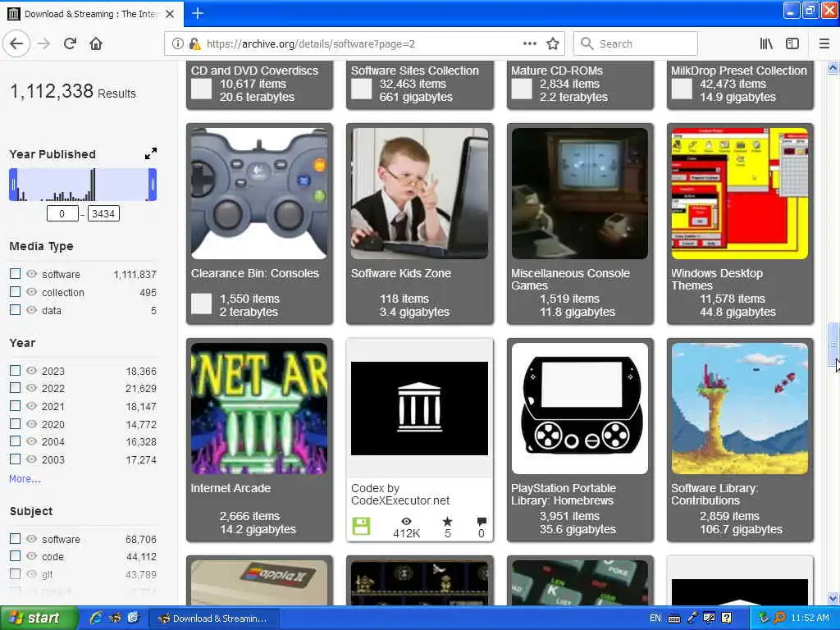This screenshot has height=630, width=840.
Task: Click the search magnifier icon in search box
Action: [x=587, y=43]
